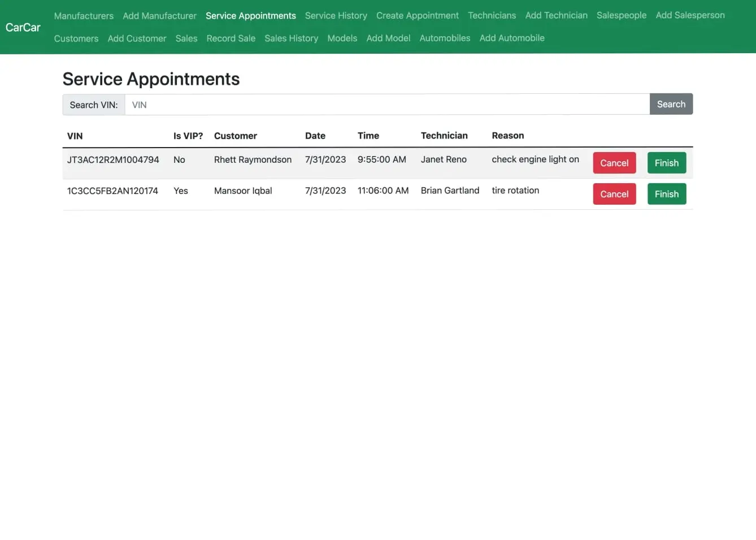Cancel Rhett Raymondson's appointment
The height and width of the screenshot is (540, 756).
[x=614, y=163]
